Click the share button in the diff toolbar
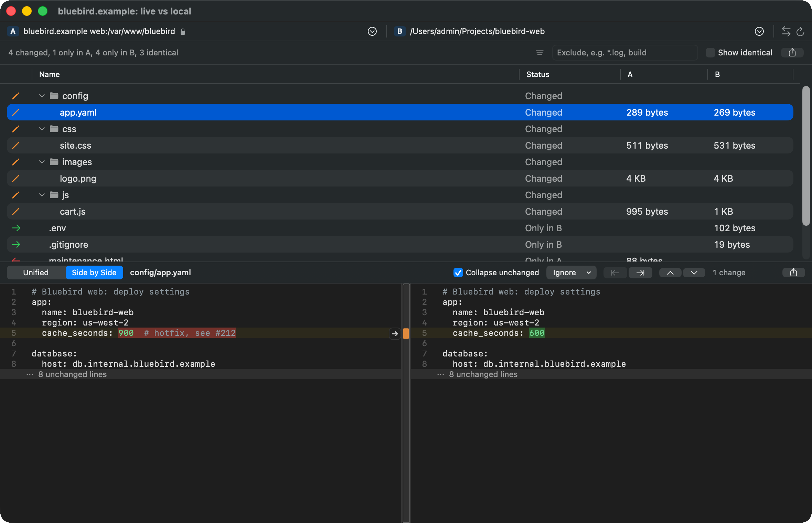Screen dimensions: 812x523 coord(794,273)
